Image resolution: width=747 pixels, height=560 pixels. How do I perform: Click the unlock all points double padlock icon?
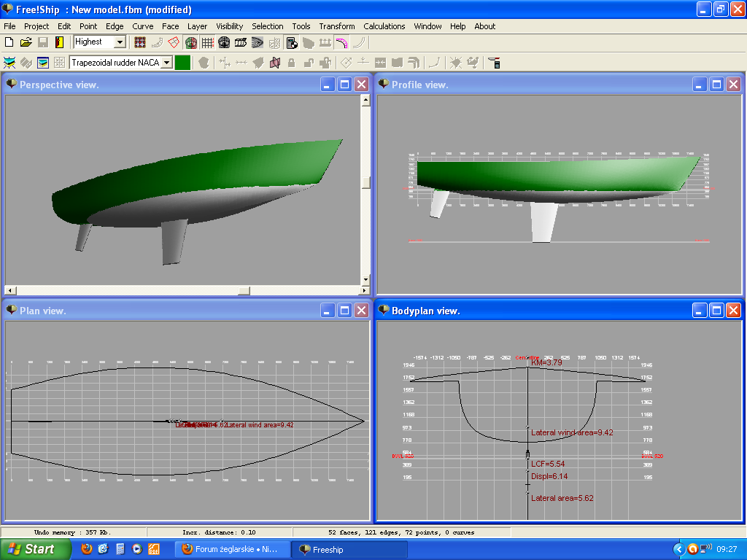325,63
